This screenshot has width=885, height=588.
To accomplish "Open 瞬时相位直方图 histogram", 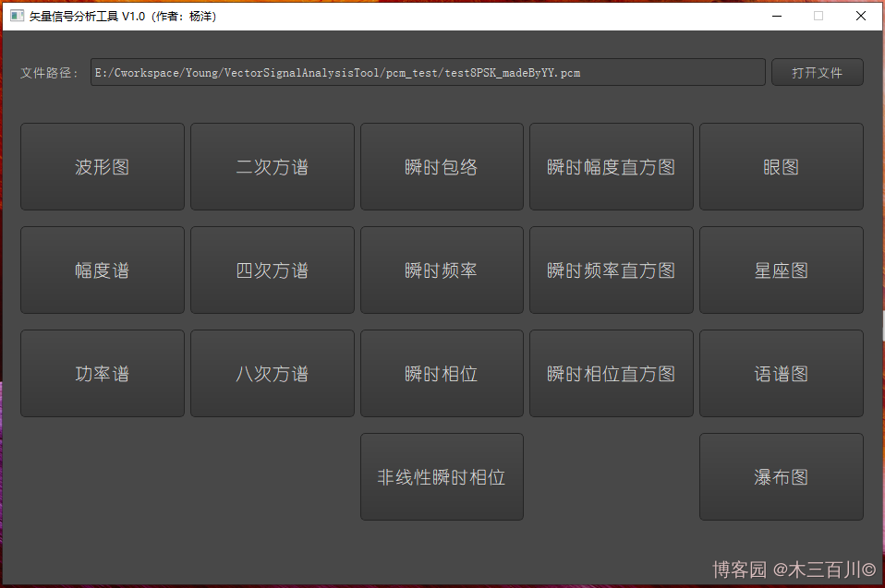I will point(611,374).
